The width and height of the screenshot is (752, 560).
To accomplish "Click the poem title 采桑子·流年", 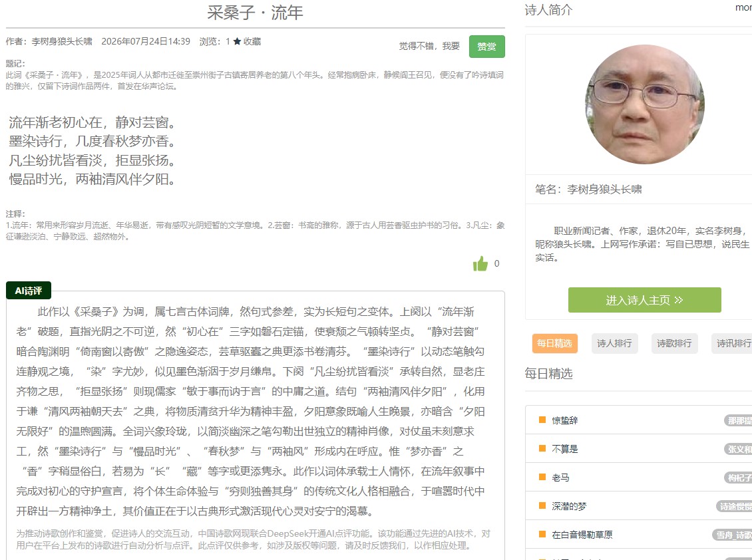I will tap(255, 13).
